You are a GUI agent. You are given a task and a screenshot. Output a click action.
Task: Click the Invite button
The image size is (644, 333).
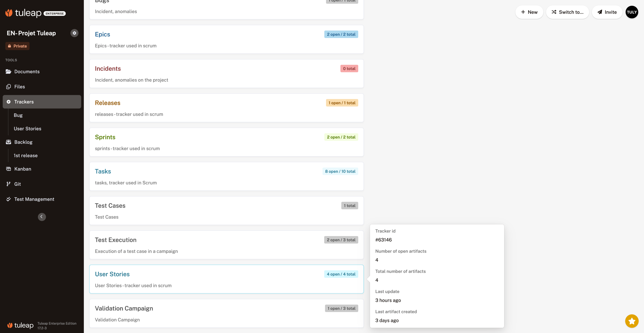607,12
